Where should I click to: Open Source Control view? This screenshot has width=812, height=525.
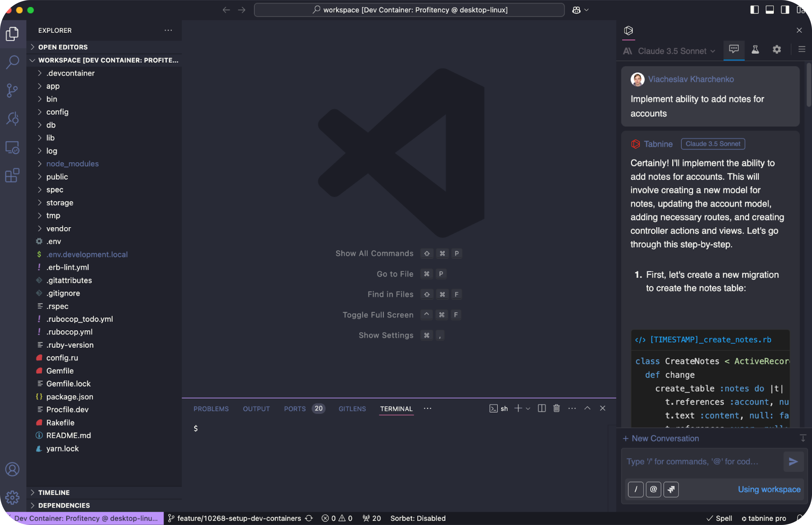pyautogui.click(x=13, y=90)
